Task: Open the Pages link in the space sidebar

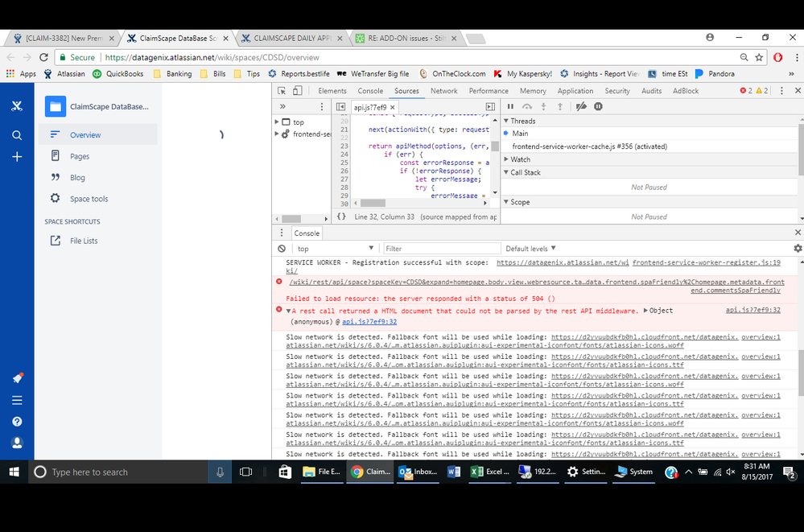Action: click(80, 156)
